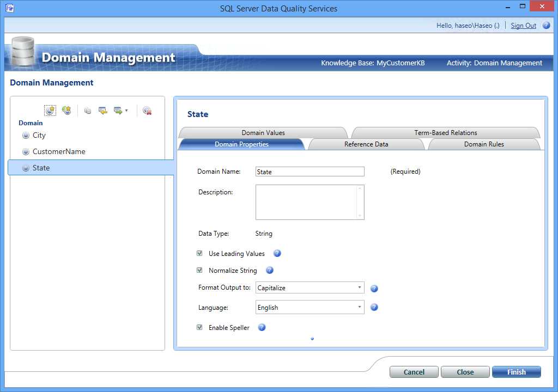The height and width of the screenshot is (392, 558).
Task: Open the Help icon next to Sign Out
Action: (x=546, y=25)
